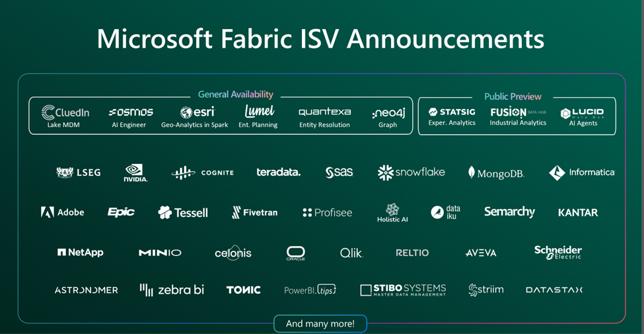644x334 pixels.
Task: Choose the Profisee logo
Action: (328, 213)
